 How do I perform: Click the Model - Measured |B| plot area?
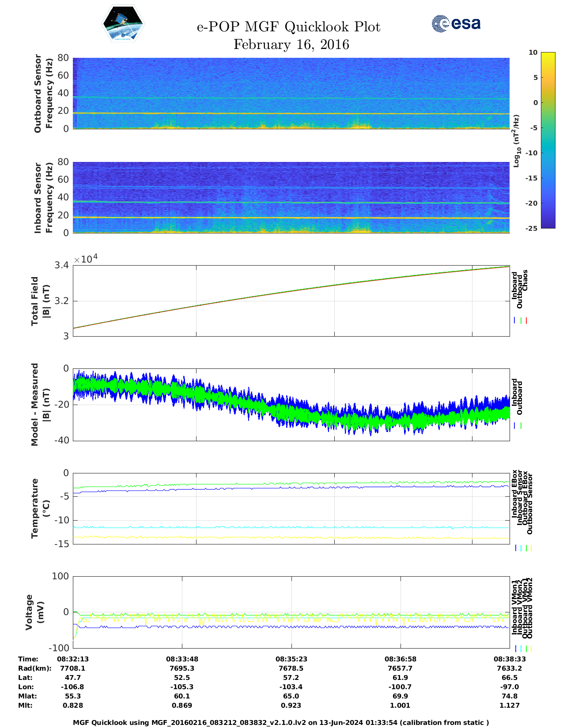[x=291, y=404]
